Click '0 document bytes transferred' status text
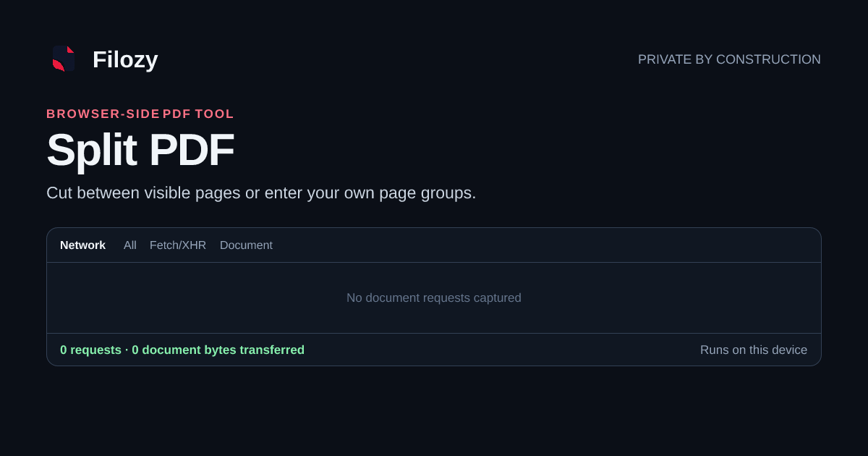Screen dimensions: 868x456 (x=218, y=350)
